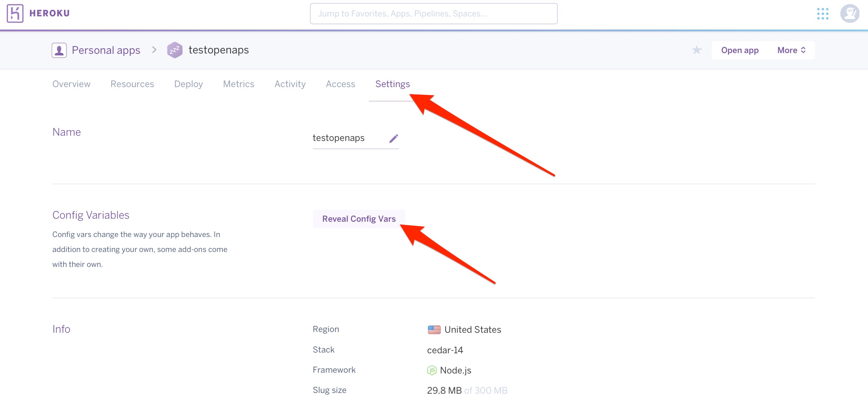Image resolution: width=868 pixels, height=412 pixels.
Task: Click the Name section heading
Action: point(67,132)
